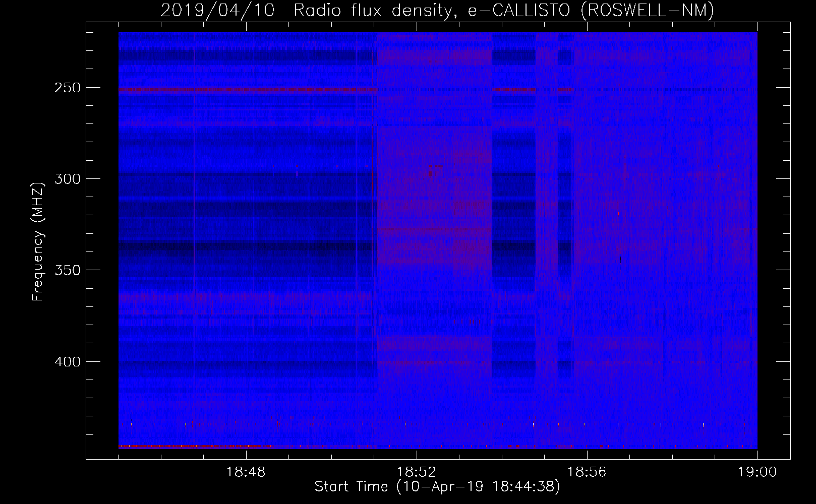
Task: Click the plot title mentioning e-CALLISTO ROSWELL-NM
Action: click(437, 10)
